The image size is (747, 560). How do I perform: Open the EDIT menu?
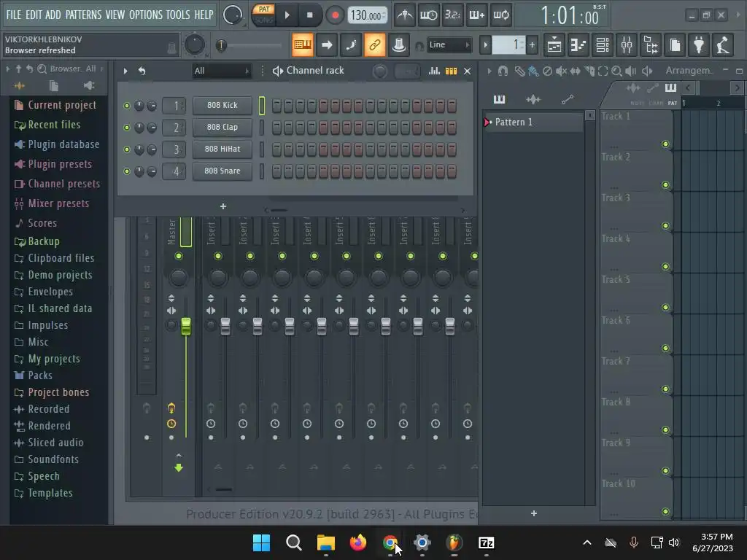pos(34,15)
